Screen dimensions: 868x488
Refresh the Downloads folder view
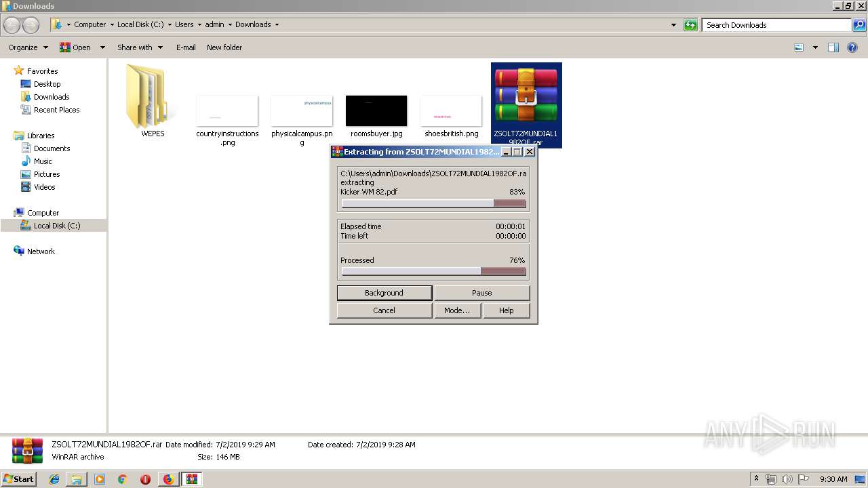tap(690, 25)
